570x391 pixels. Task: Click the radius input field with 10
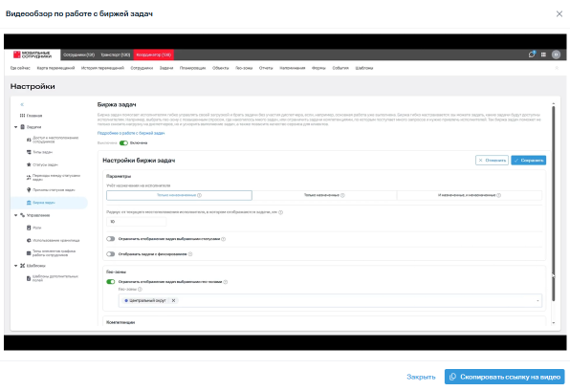[136, 221]
